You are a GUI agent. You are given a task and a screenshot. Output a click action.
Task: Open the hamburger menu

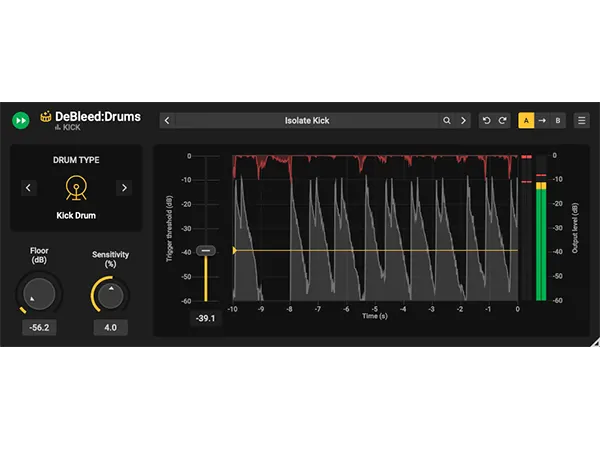coord(582,121)
